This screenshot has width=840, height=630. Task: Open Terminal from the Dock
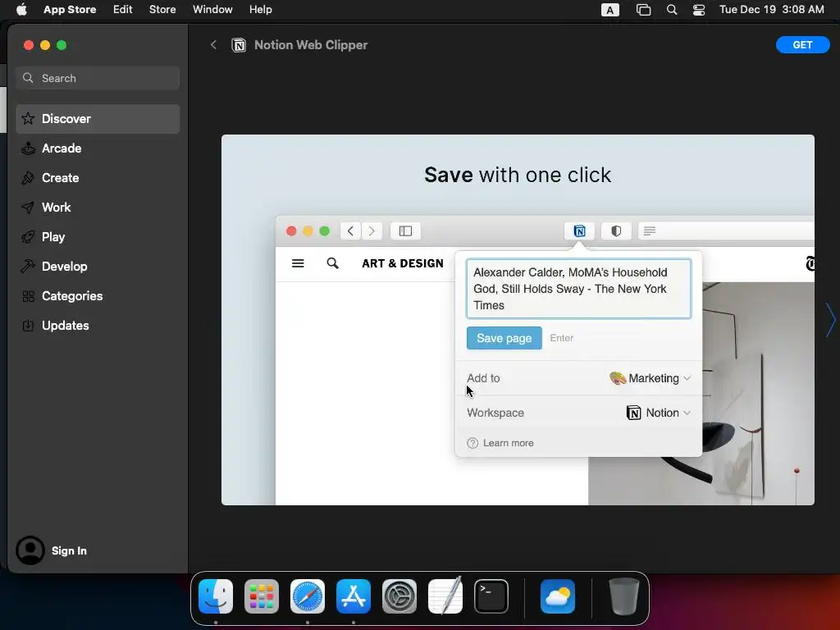[491, 596]
